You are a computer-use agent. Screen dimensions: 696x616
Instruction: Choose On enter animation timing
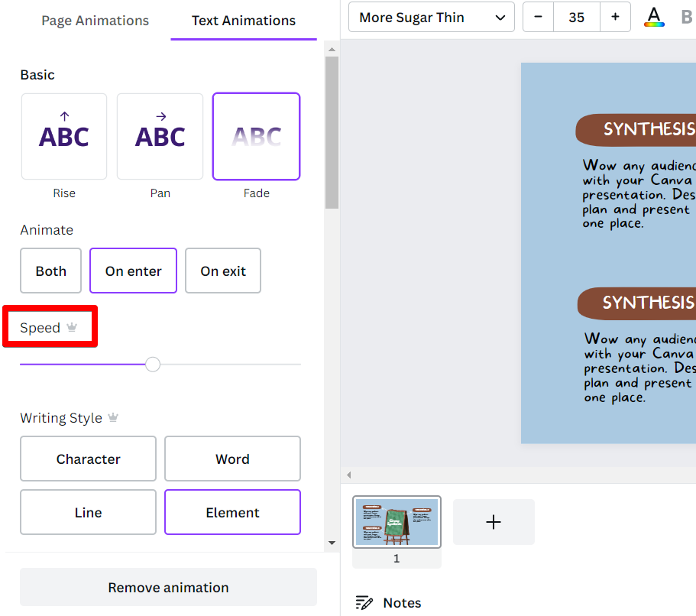[x=134, y=271]
